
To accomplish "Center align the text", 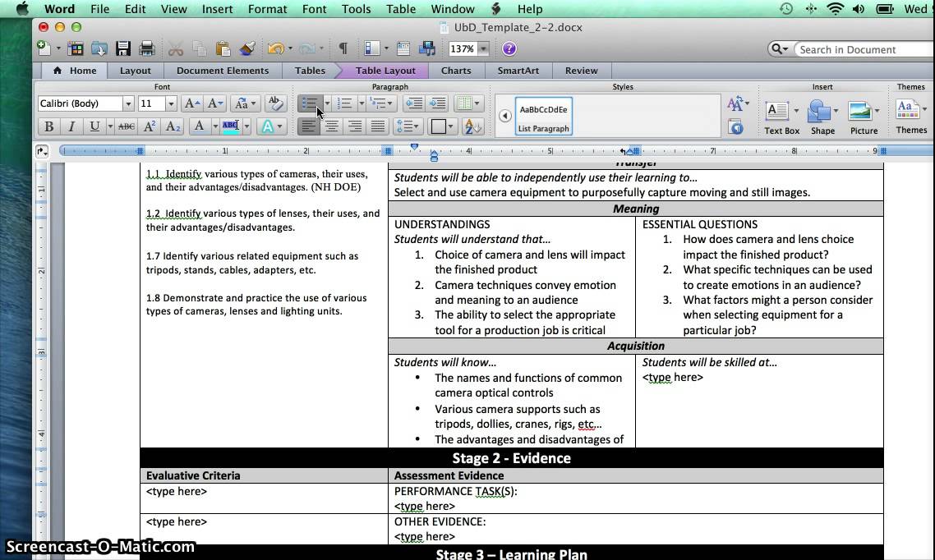I will point(332,126).
